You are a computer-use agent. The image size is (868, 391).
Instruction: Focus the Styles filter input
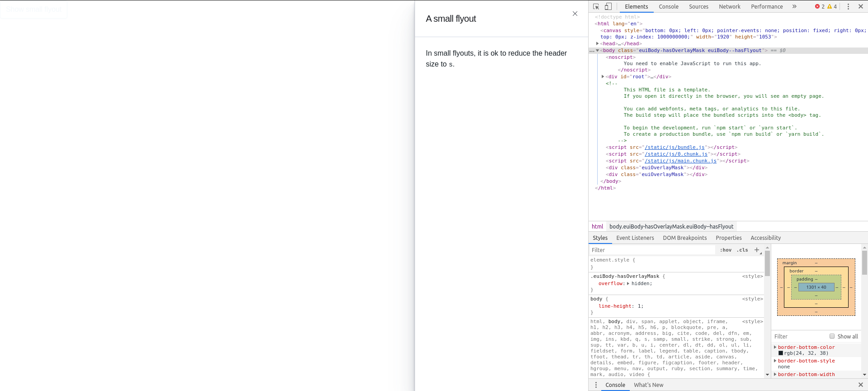pos(652,250)
